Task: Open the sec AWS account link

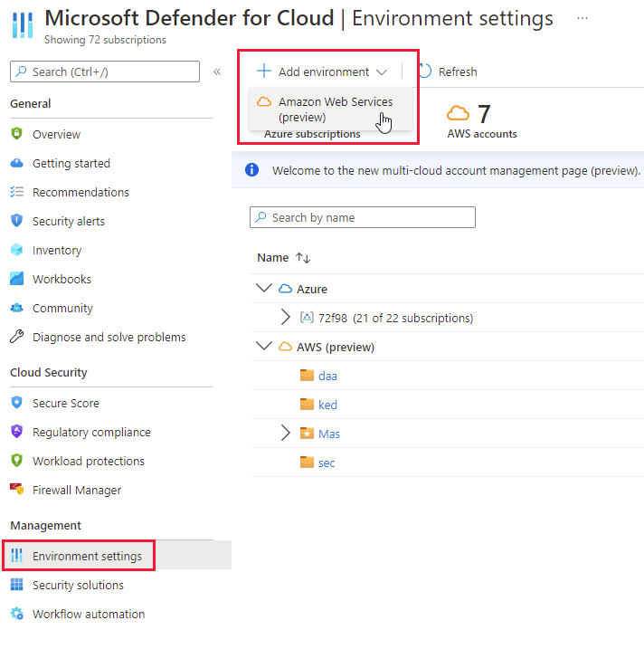Action: (327, 463)
